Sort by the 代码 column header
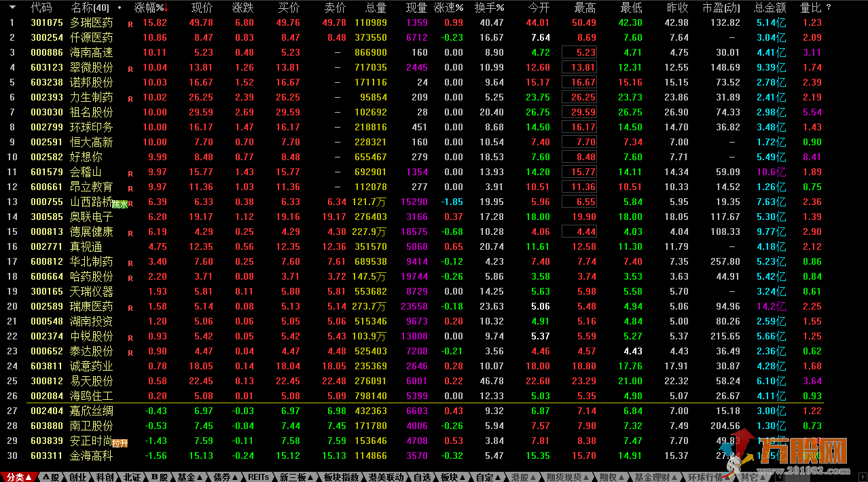 point(41,8)
